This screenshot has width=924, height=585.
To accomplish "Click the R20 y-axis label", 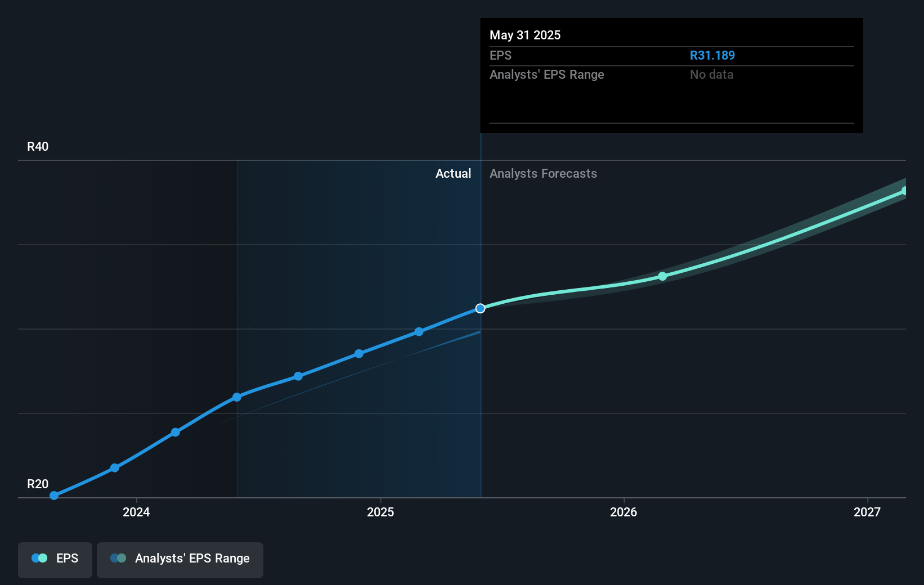I will click(38, 484).
